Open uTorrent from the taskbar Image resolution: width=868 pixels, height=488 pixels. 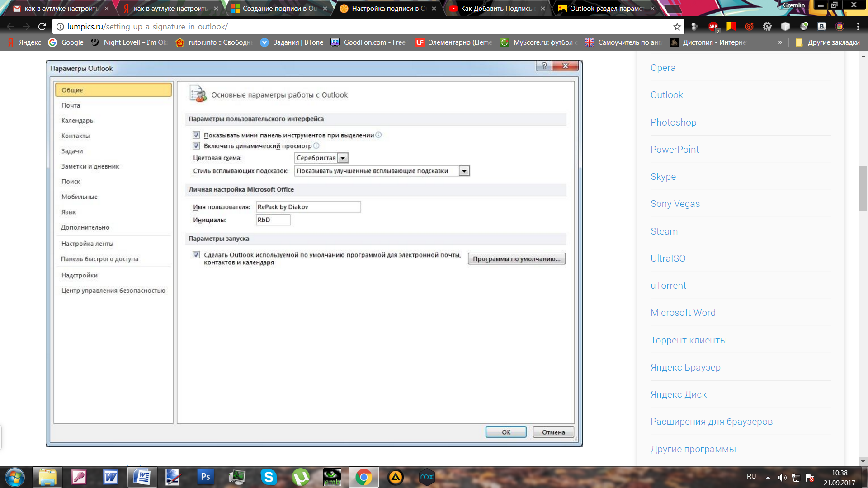click(x=301, y=477)
